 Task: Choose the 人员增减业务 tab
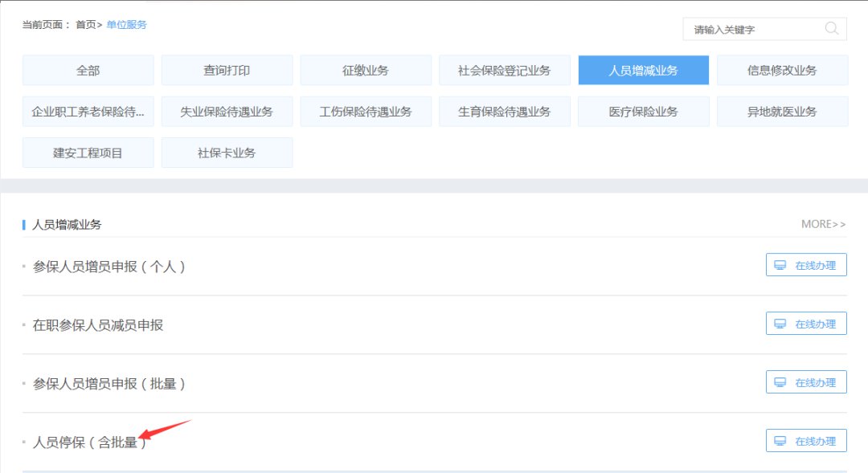point(643,71)
